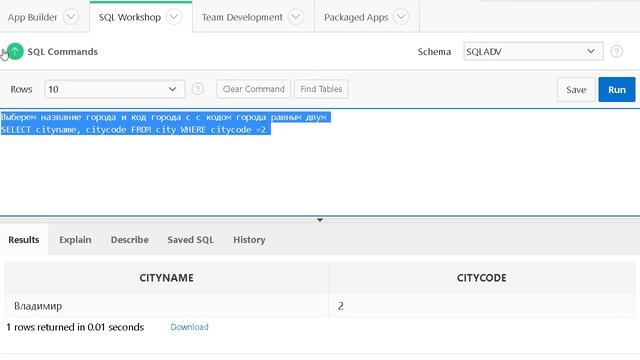640x360 pixels.
Task: Switch to the Explain tab
Action: click(x=75, y=240)
